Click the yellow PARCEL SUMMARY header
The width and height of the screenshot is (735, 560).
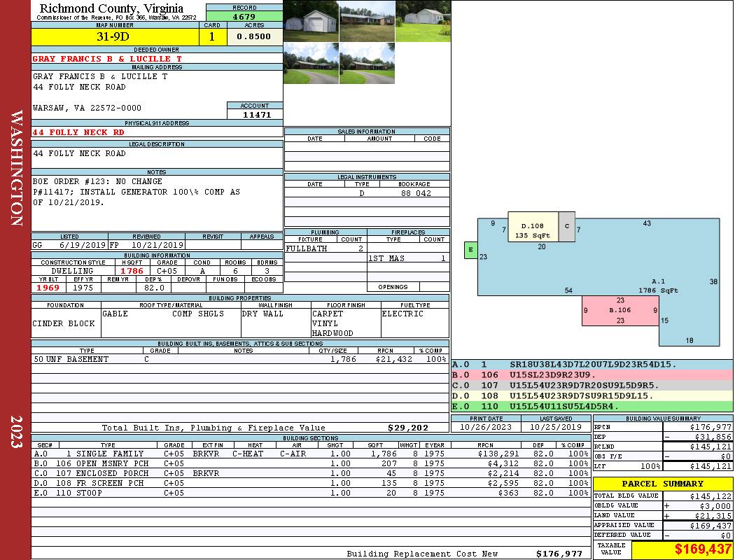662,484
